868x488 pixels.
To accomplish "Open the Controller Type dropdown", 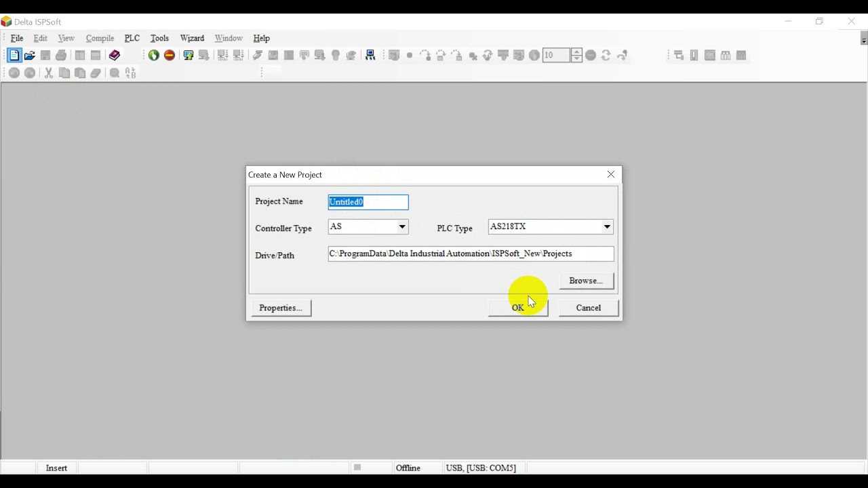I will pos(402,227).
